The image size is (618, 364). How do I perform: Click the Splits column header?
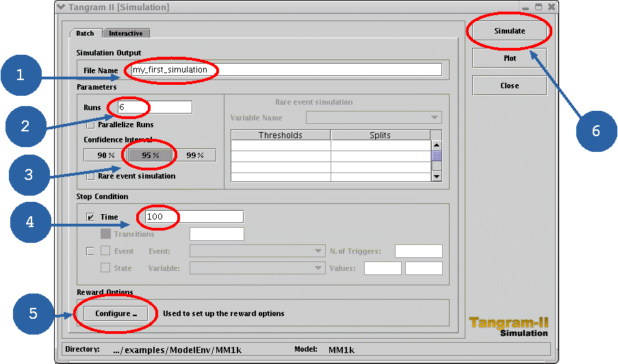coord(381,135)
